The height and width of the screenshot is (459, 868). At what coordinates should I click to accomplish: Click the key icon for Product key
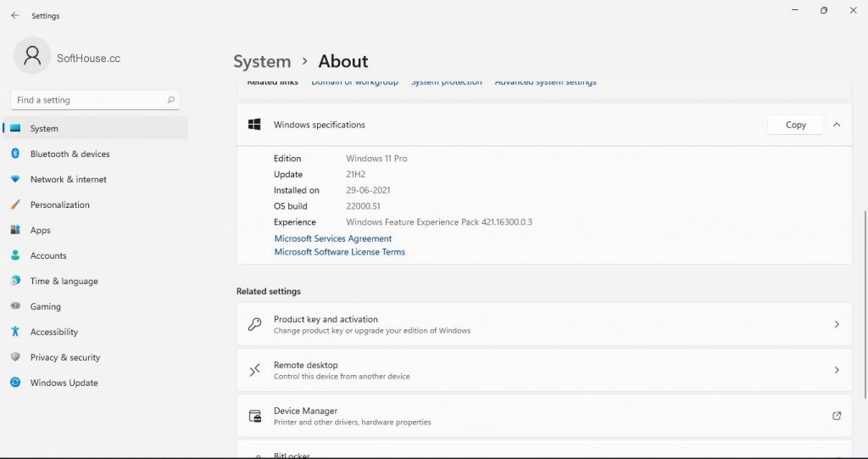tap(254, 324)
